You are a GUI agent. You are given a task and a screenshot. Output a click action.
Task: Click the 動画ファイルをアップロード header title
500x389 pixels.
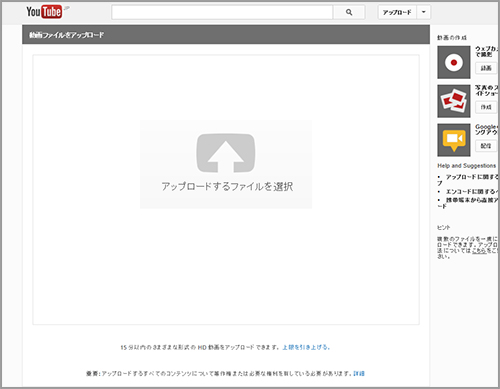66,35
